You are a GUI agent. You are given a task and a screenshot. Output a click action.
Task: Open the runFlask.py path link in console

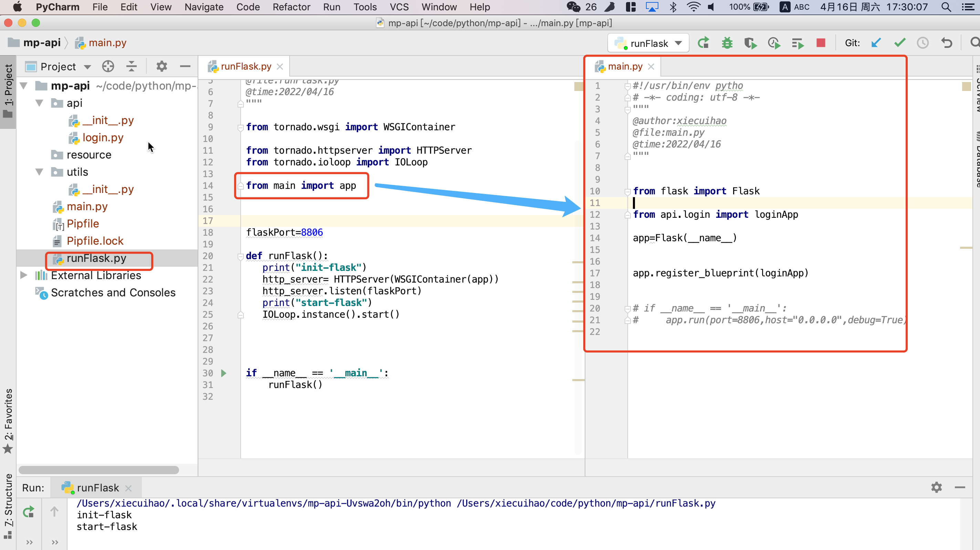586,503
